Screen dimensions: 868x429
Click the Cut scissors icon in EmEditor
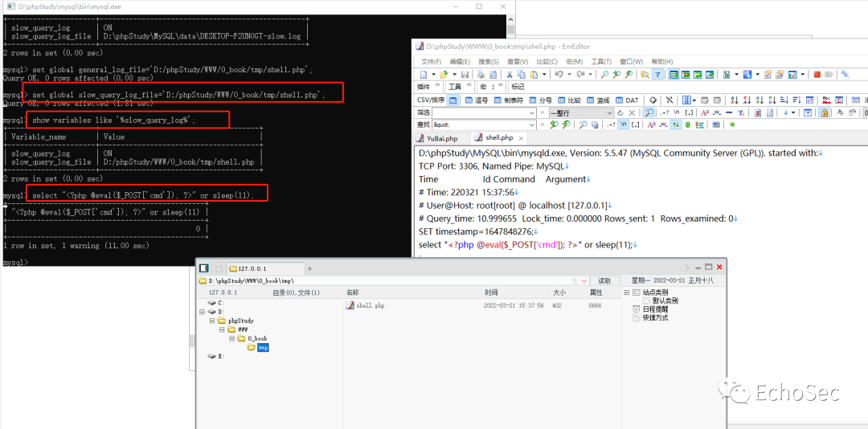click(x=510, y=74)
